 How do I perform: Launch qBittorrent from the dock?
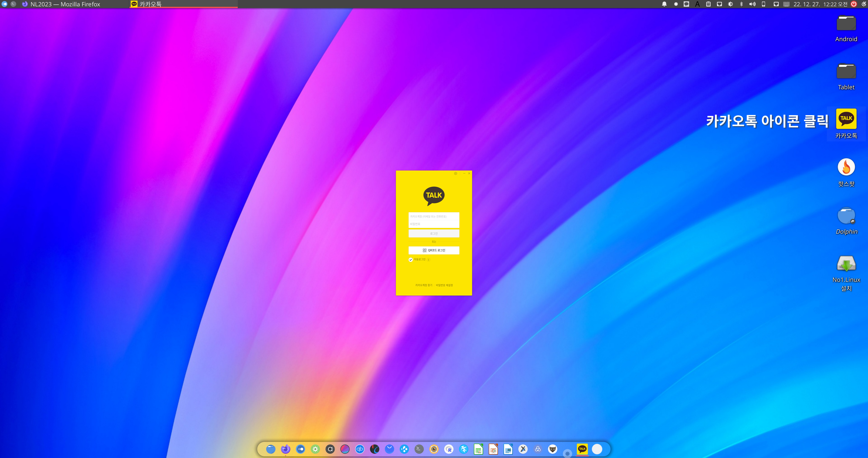pos(360,449)
